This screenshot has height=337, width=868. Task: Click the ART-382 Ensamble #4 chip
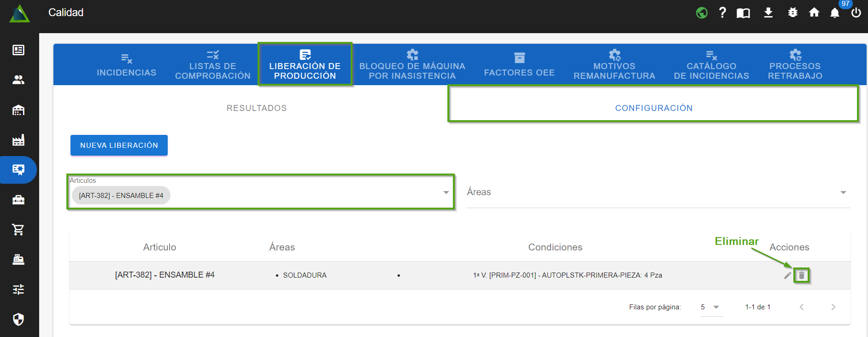pos(121,196)
